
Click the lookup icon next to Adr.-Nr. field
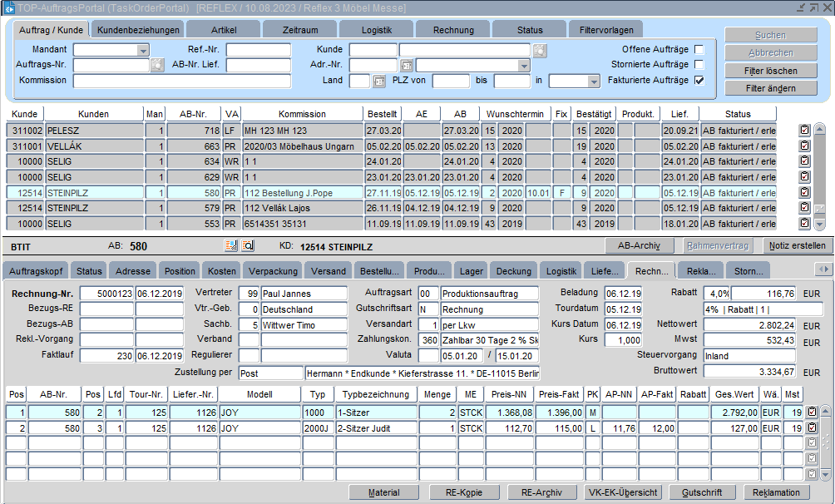pos(407,65)
